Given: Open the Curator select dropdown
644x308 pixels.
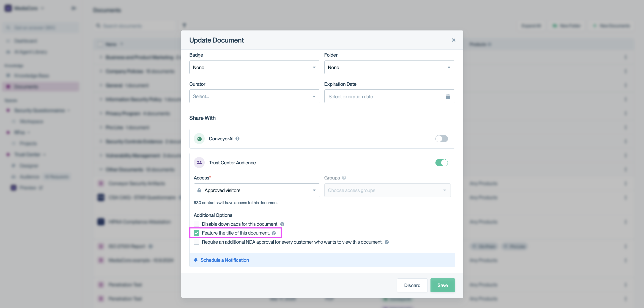Looking at the screenshot, I should (254, 96).
